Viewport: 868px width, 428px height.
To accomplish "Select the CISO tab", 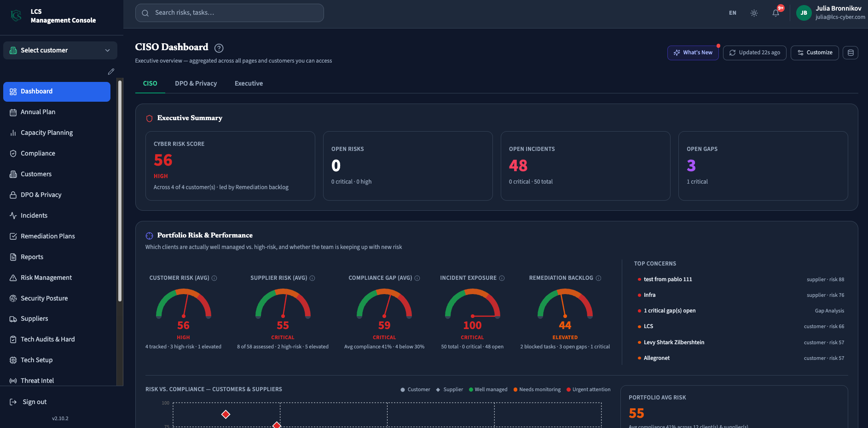I will (150, 83).
